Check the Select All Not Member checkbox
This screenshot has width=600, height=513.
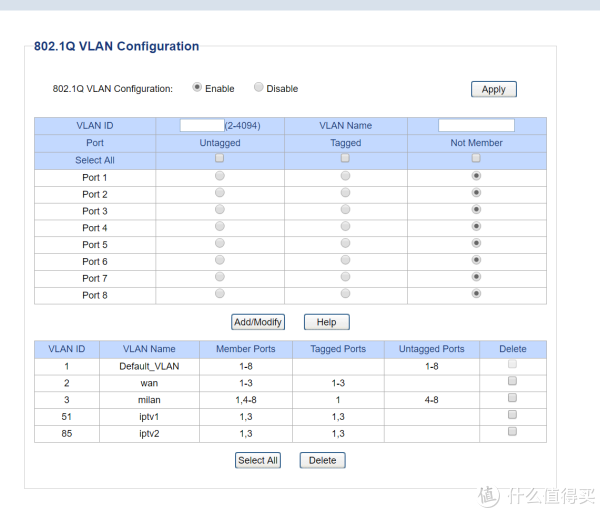pyautogui.click(x=476, y=159)
